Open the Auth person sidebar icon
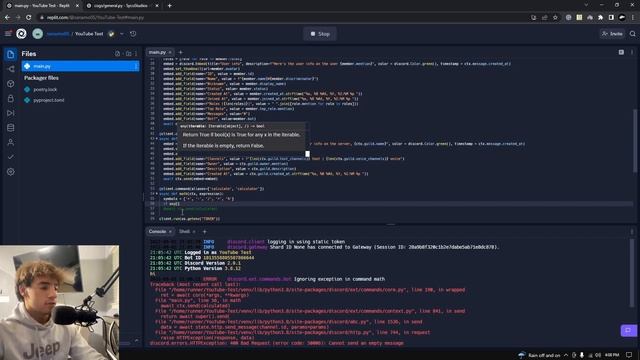Viewport: 640px width, 360px height. tap(11, 142)
